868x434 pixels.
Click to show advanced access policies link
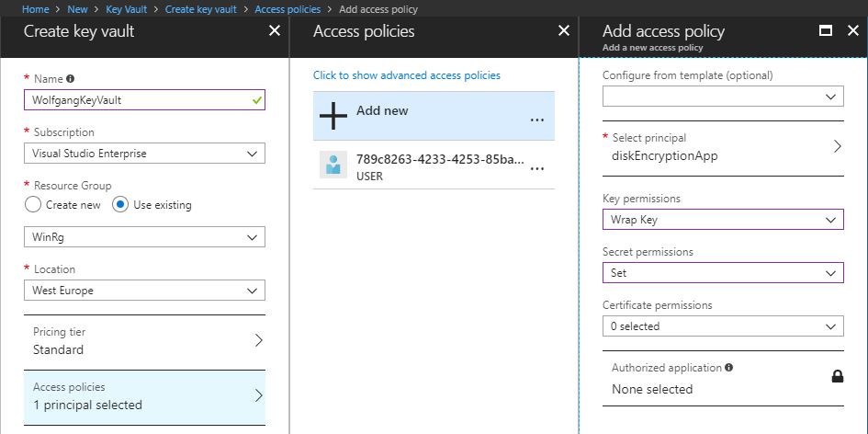point(407,75)
